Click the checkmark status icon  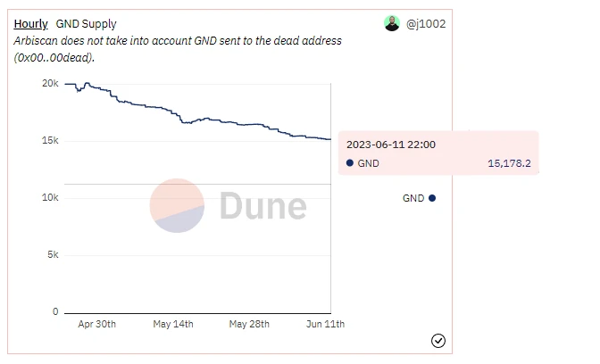tap(438, 340)
